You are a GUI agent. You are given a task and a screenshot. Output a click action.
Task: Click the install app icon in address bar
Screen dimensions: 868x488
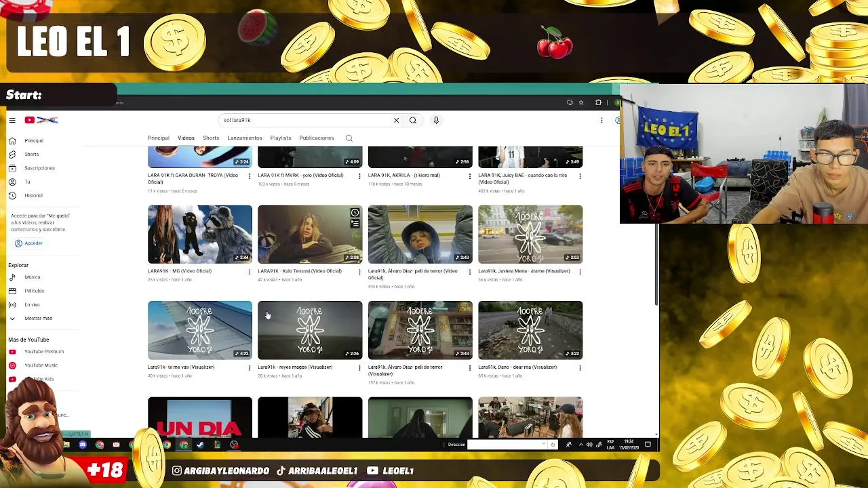[x=570, y=102]
